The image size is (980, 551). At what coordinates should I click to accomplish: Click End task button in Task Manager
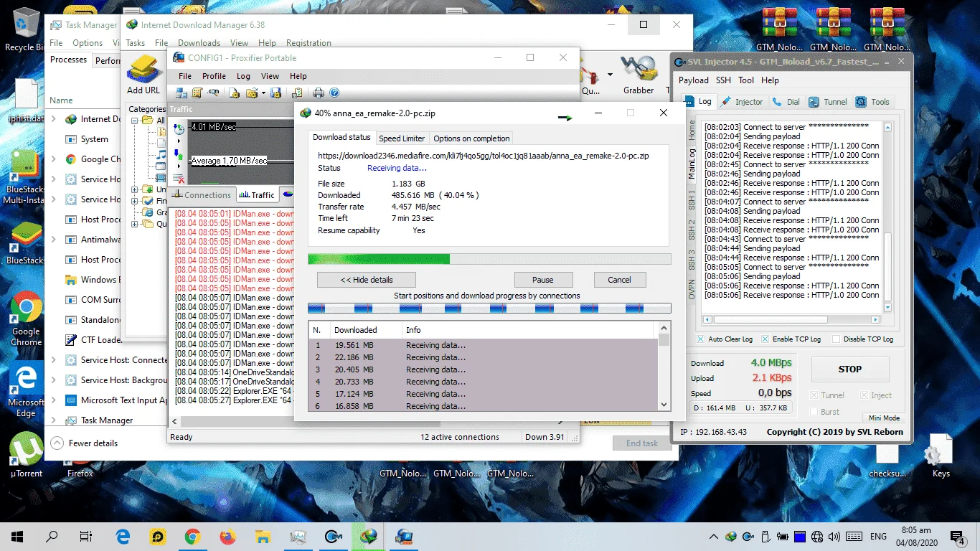click(641, 443)
